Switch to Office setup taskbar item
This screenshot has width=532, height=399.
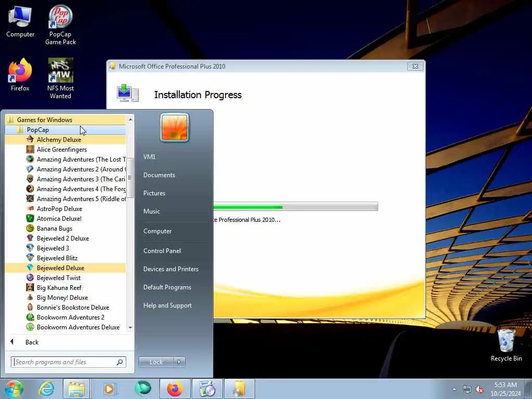[240, 389]
